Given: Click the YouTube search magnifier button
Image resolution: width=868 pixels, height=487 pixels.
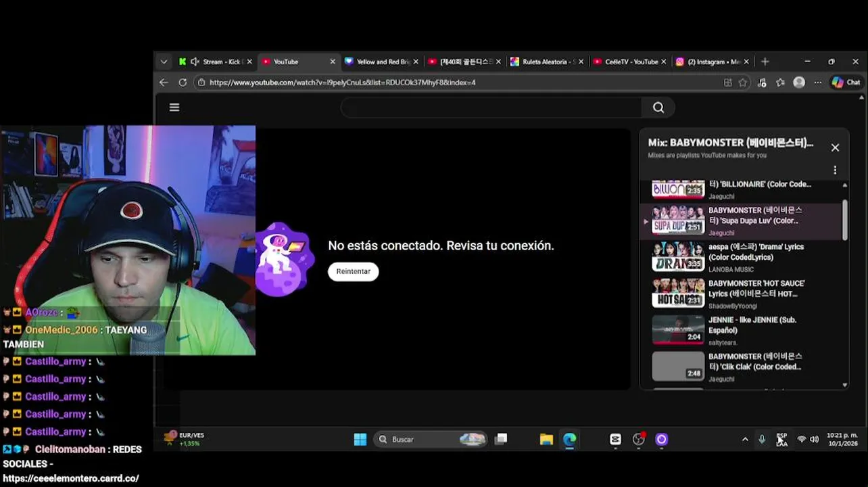Looking at the screenshot, I should pos(658,108).
